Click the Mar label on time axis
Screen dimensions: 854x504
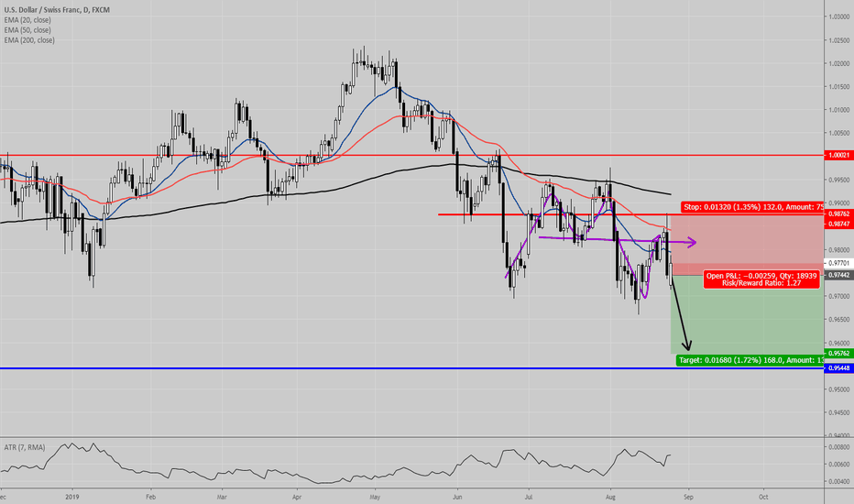click(x=222, y=497)
